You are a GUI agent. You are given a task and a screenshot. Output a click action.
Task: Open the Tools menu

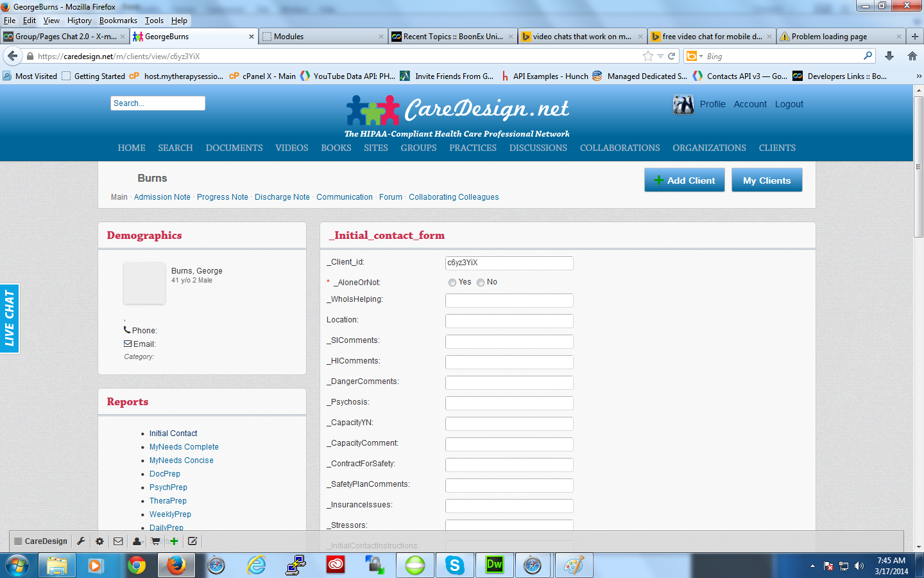[x=154, y=21]
